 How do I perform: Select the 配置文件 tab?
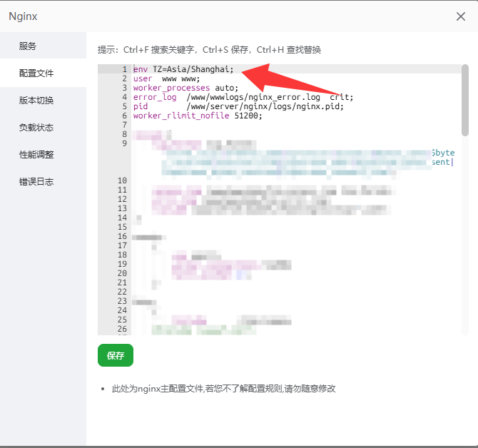point(36,73)
